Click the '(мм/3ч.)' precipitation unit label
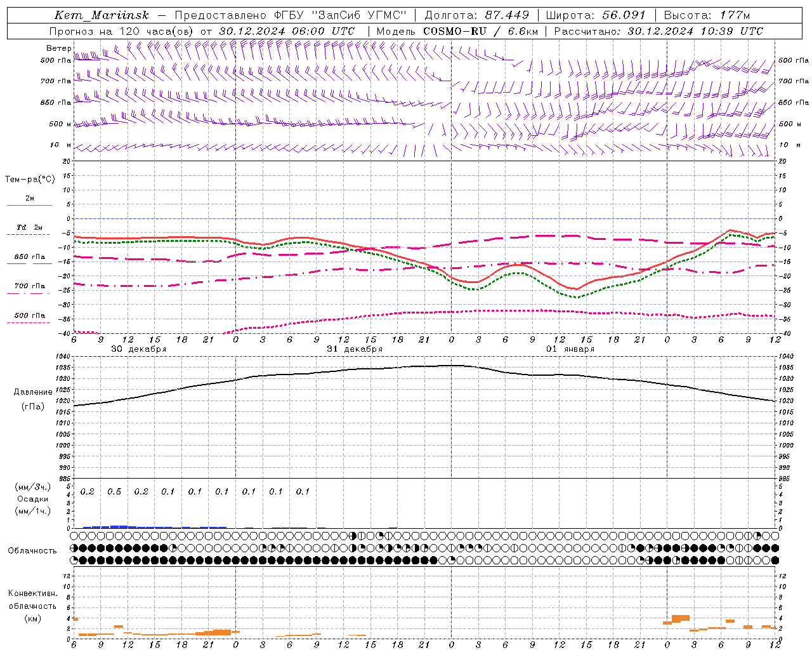This screenshot has height=650, width=812. (x=33, y=487)
